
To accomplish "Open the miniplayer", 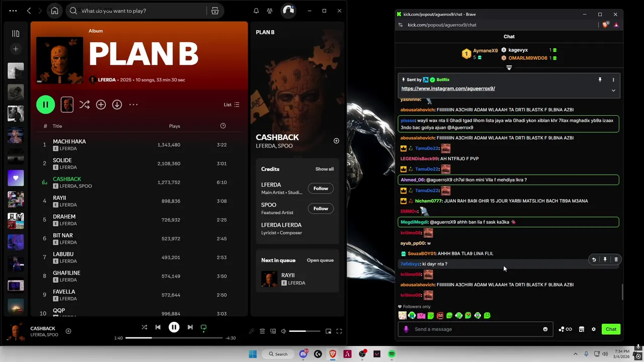I will 328,331.
